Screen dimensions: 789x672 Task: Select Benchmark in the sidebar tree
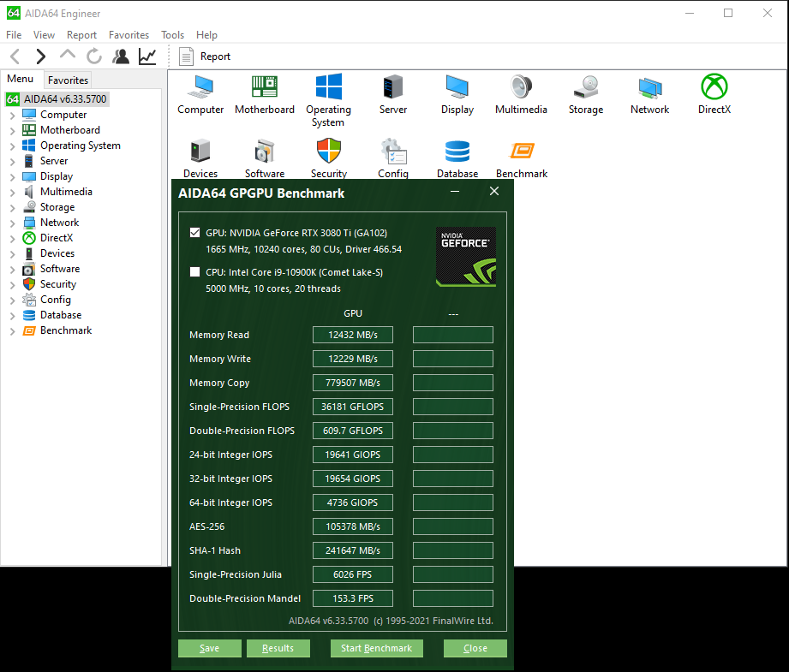(x=66, y=330)
